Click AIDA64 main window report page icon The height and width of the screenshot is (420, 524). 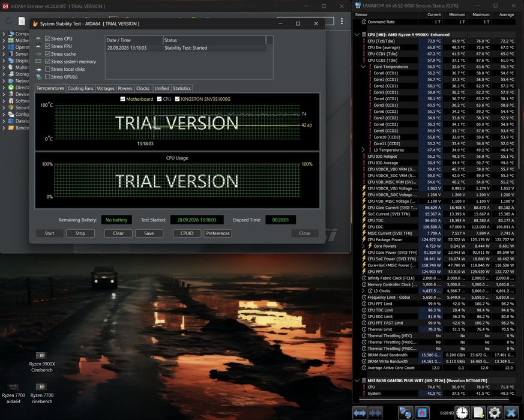22,21
